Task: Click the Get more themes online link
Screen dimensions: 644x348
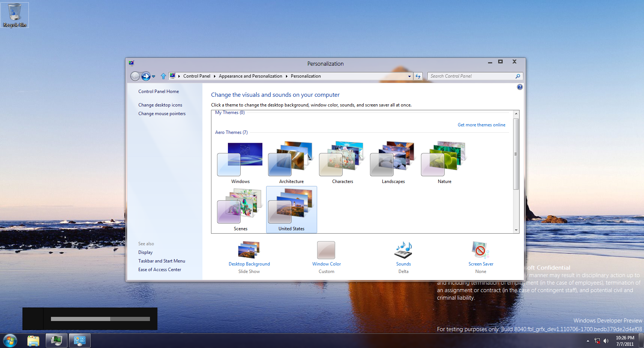Action: click(481, 125)
